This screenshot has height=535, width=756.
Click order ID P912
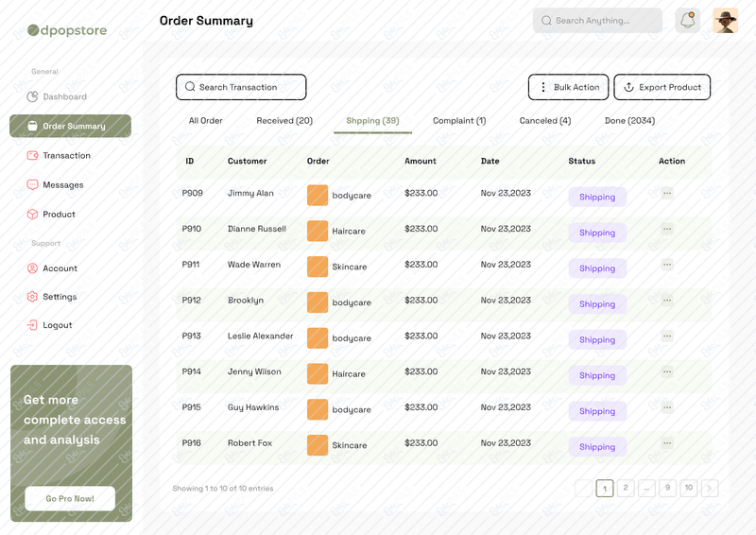192,300
